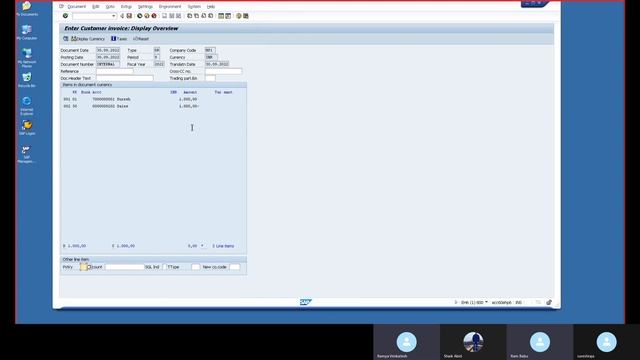This screenshot has width=640, height=360.
Task: Click the status bar expand triangle
Action: (x=456, y=302)
